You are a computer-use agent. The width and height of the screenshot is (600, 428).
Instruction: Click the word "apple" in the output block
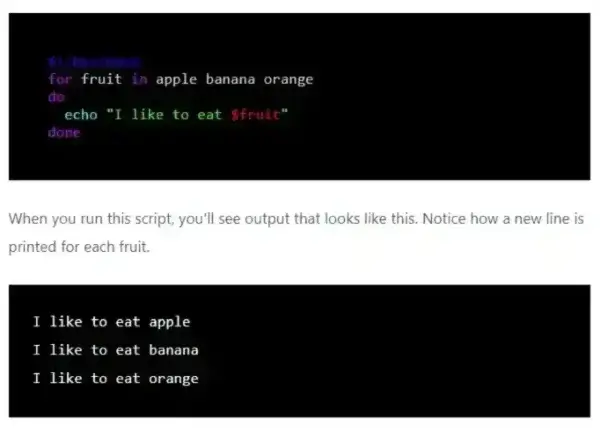(x=169, y=322)
